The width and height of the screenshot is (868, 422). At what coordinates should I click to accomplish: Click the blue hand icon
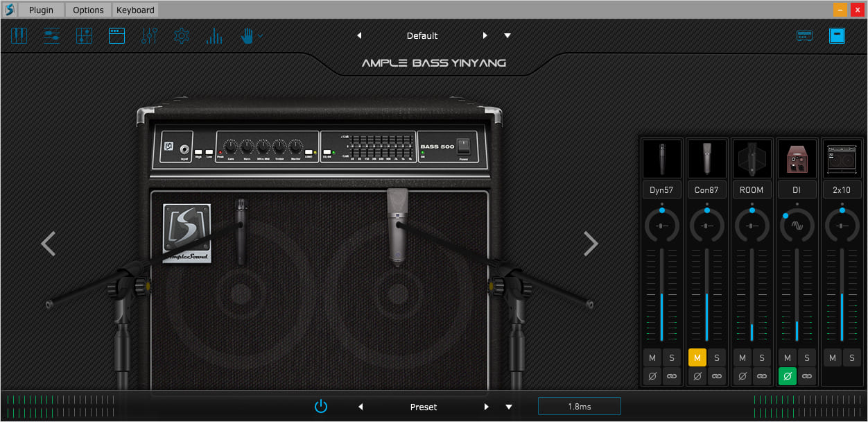tap(247, 35)
